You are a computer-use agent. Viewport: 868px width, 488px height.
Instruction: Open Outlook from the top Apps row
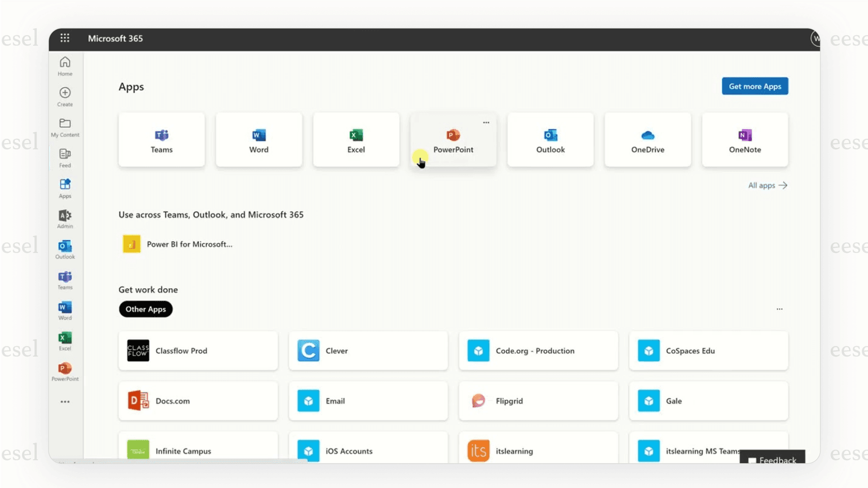550,139
